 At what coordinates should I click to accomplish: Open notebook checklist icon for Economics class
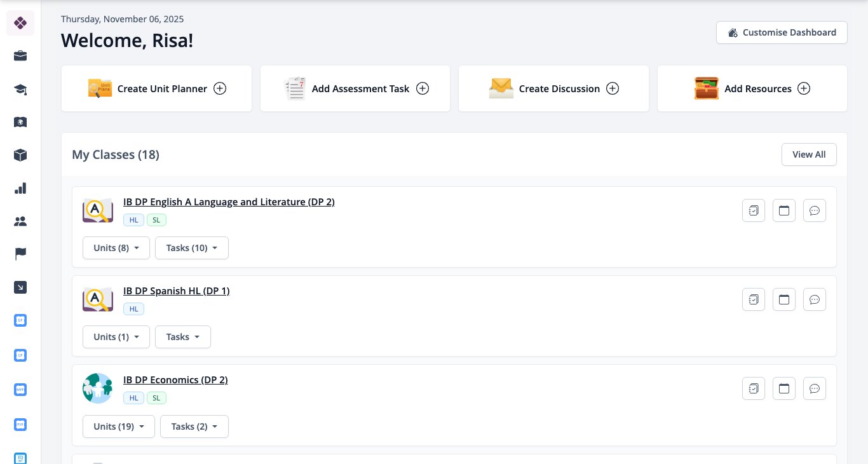pyautogui.click(x=754, y=388)
